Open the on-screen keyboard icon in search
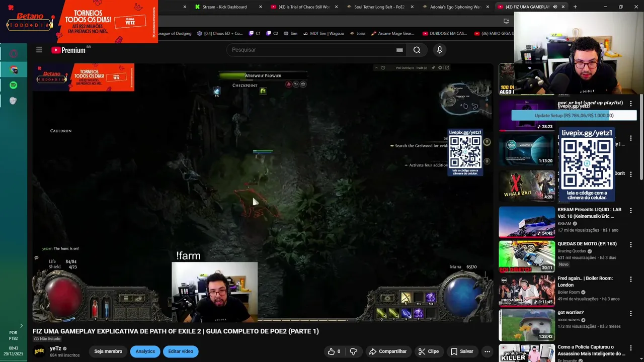 [399, 50]
